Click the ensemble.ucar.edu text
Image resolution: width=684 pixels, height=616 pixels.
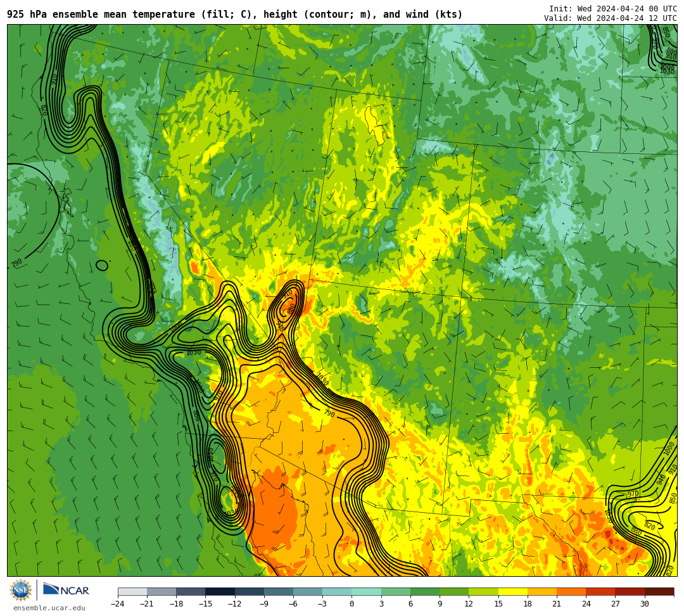49,608
